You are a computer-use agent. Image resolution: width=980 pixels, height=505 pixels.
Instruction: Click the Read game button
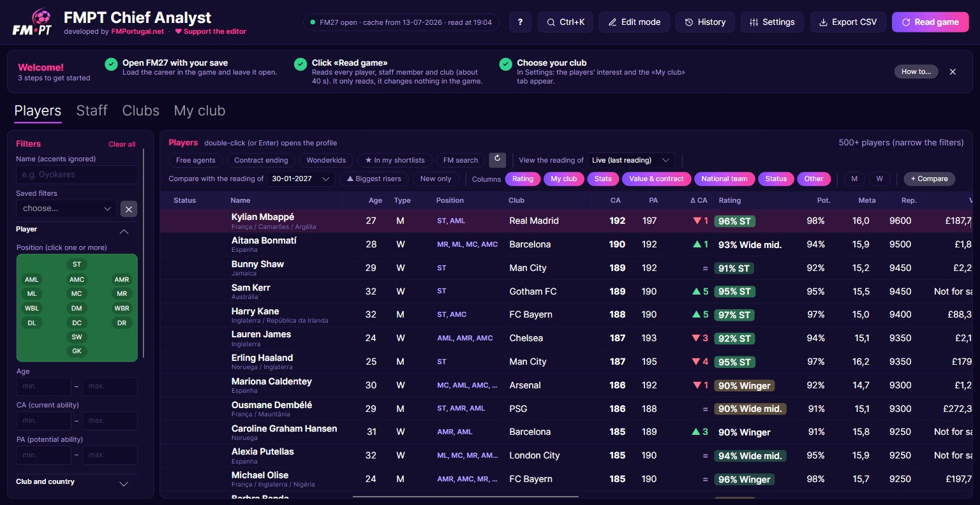pos(930,22)
